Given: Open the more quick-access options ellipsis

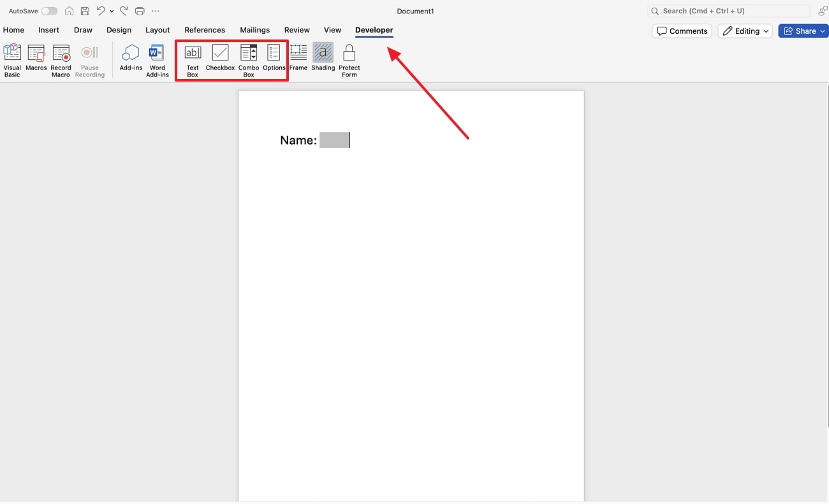Looking at the screenshot, I should point(156,11).
